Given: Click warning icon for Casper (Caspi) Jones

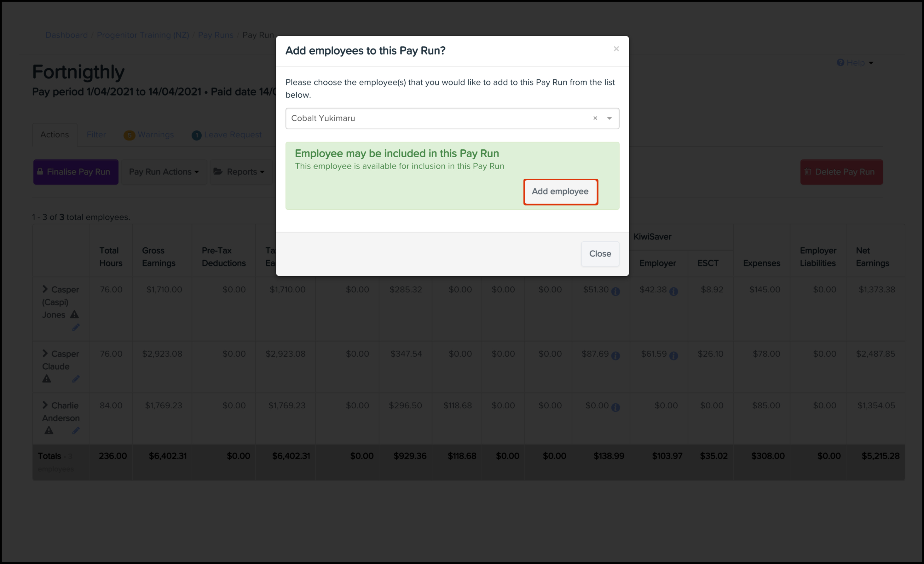Looking at the screenshot, I should click(x=74, y=314).
